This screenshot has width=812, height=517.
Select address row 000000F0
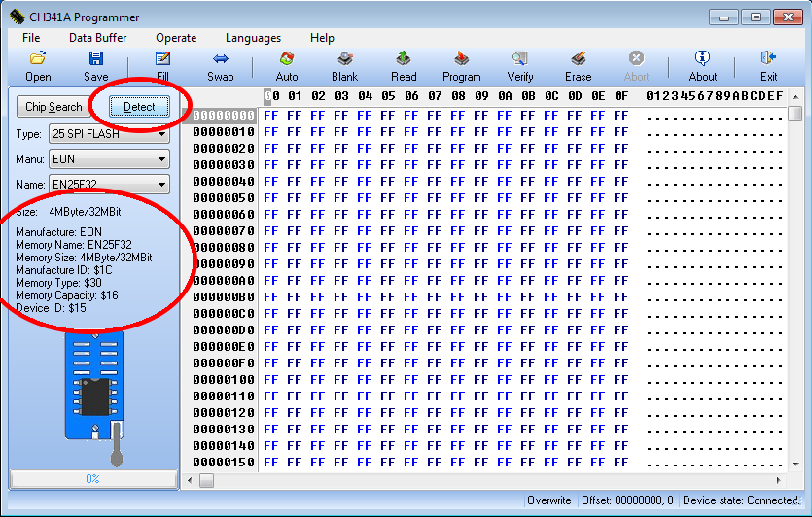[x=224, y=363]
